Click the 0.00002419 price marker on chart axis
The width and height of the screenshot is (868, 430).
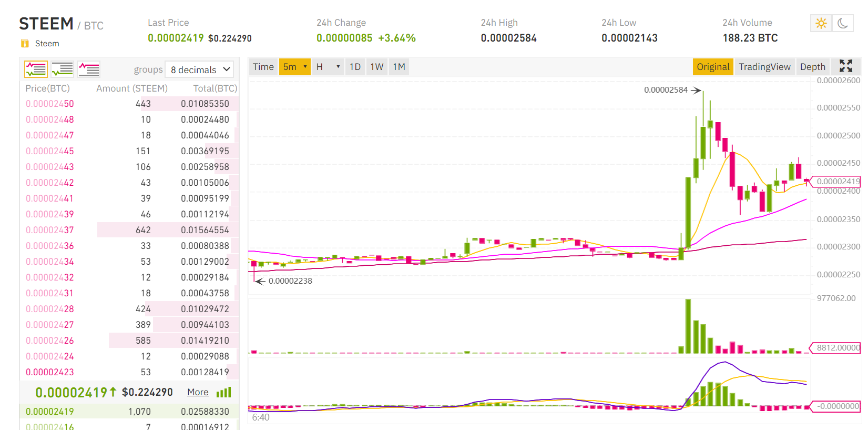tap(836, 182)
